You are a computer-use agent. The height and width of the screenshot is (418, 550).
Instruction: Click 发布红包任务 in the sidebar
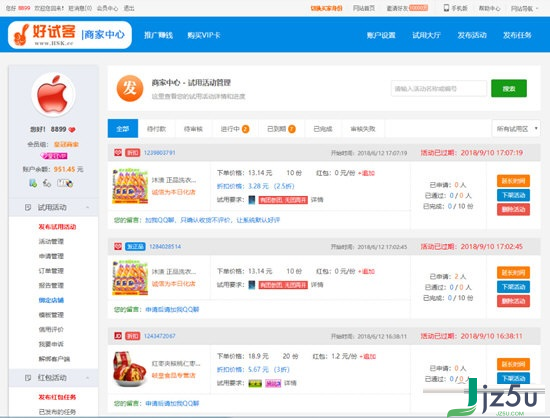57,397
